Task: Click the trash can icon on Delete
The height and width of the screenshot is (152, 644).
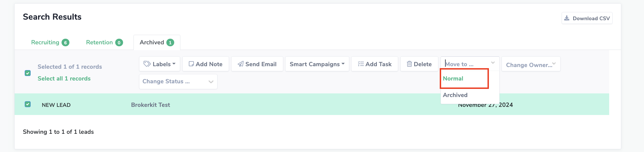Action: tap(409, 64)
